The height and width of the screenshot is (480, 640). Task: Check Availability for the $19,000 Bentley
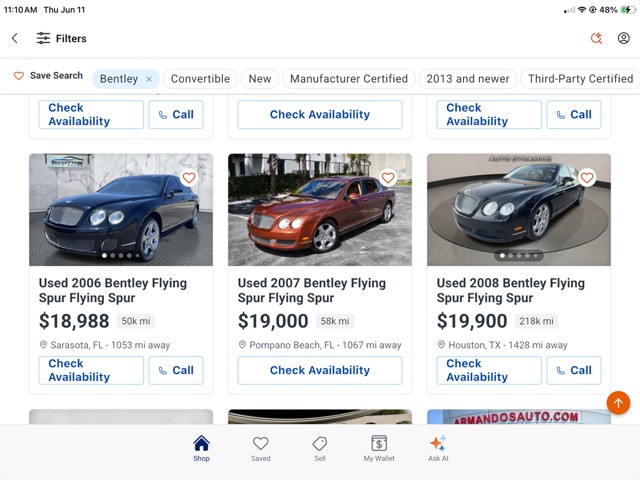(320, 370)
